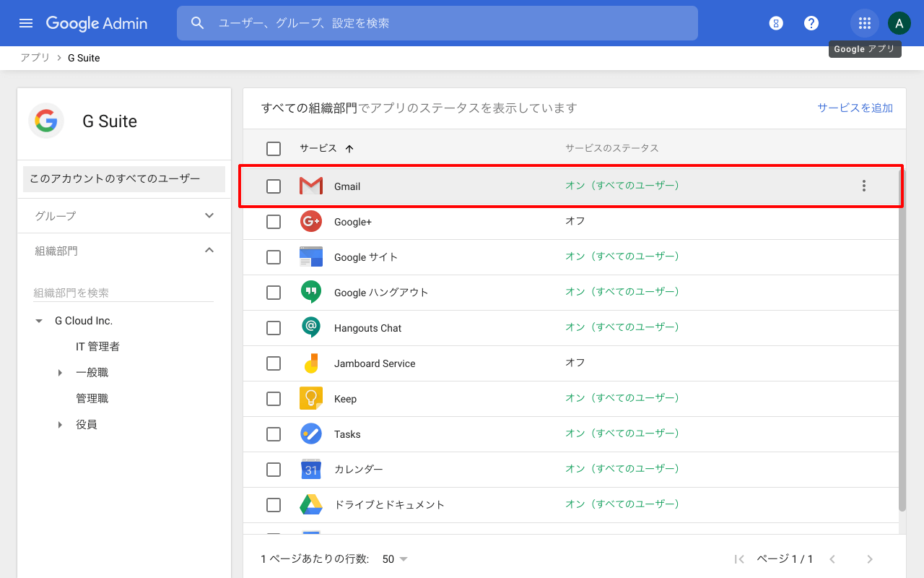924x578 pixels.
Task: Click the サービスのステータス column header
Action: pyautogui.click(x=612, y=148)
